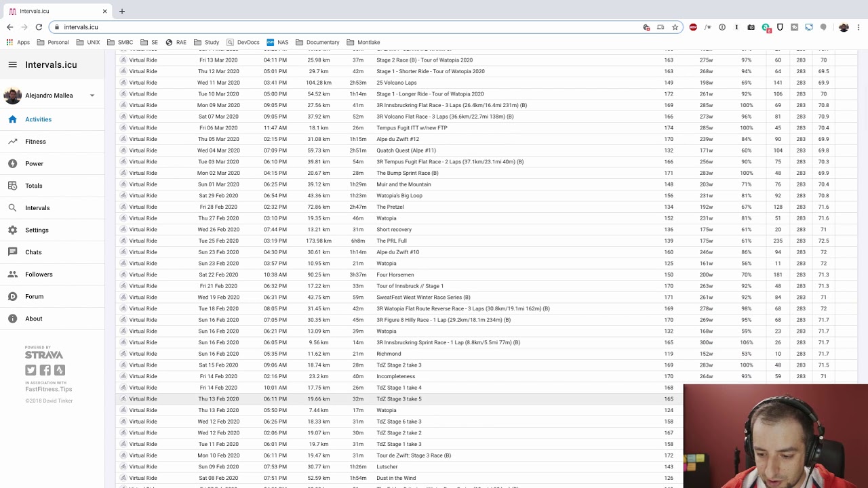Image resolution: width=868 pixels, height=488 pixels.
Task: Open the DevDocs bookmark
Action: point(243,42)
